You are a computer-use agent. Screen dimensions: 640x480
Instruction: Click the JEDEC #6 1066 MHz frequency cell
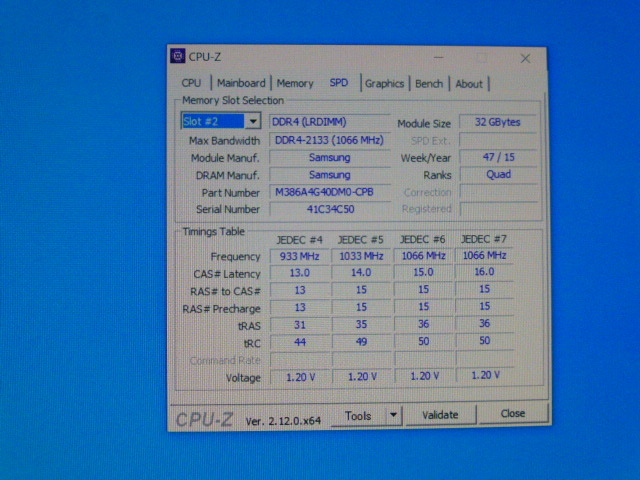[x=423, y=256]
